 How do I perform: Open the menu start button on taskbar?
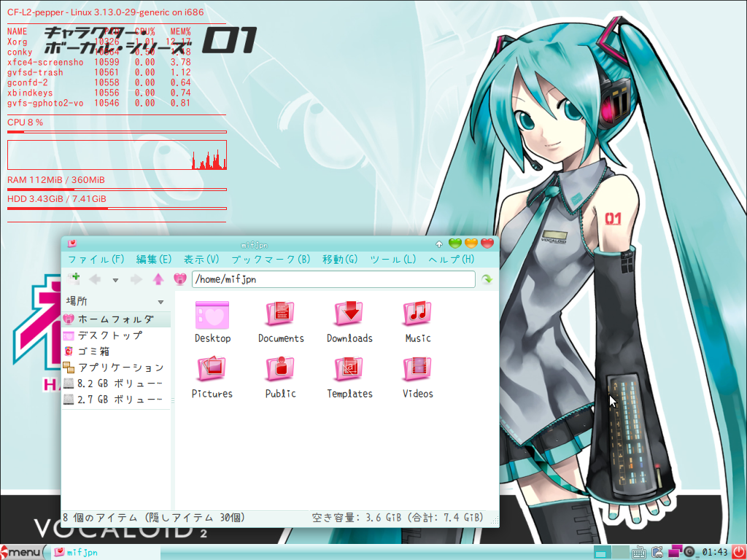[22, 553]
